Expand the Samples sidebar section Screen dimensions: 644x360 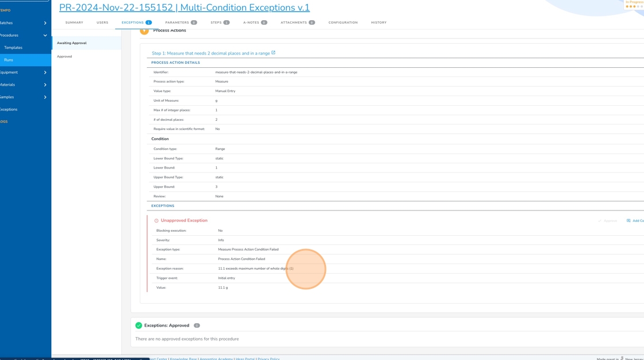coord(45,97)
